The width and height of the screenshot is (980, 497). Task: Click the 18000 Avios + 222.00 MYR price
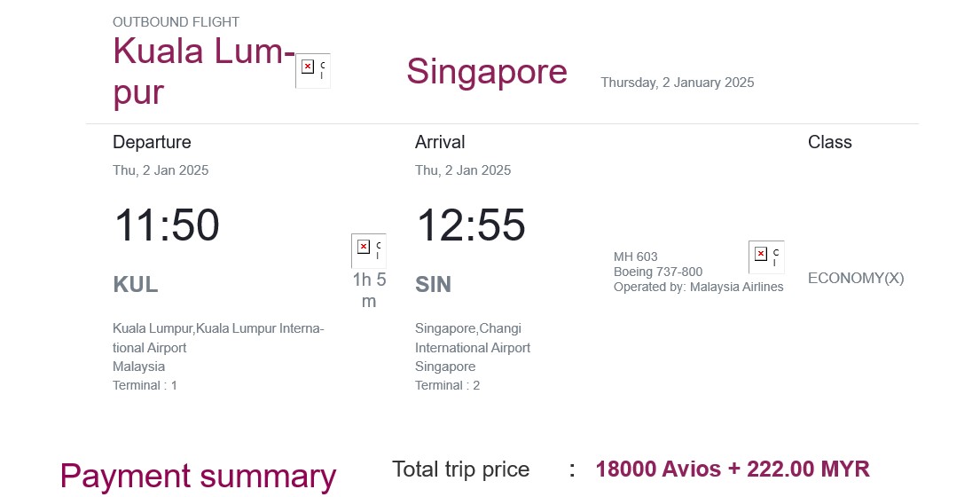(733, 469)
